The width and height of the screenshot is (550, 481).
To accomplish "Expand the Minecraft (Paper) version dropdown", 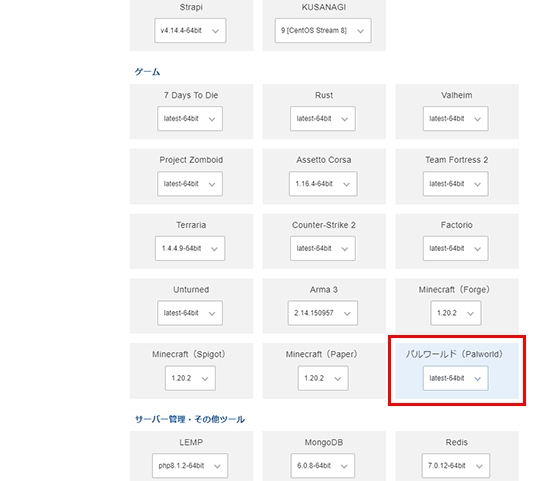I will [x=323, y=378].
